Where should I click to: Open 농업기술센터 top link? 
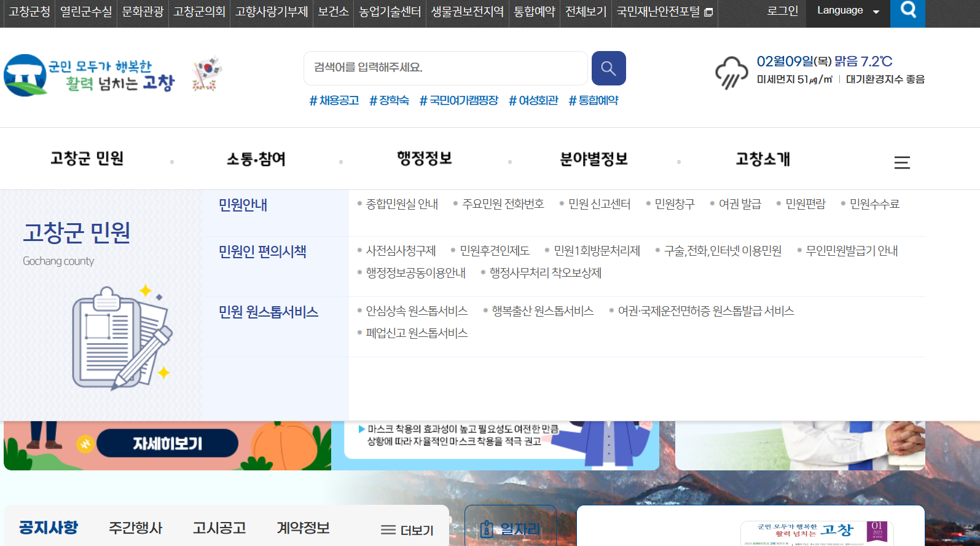click(390, 12)
